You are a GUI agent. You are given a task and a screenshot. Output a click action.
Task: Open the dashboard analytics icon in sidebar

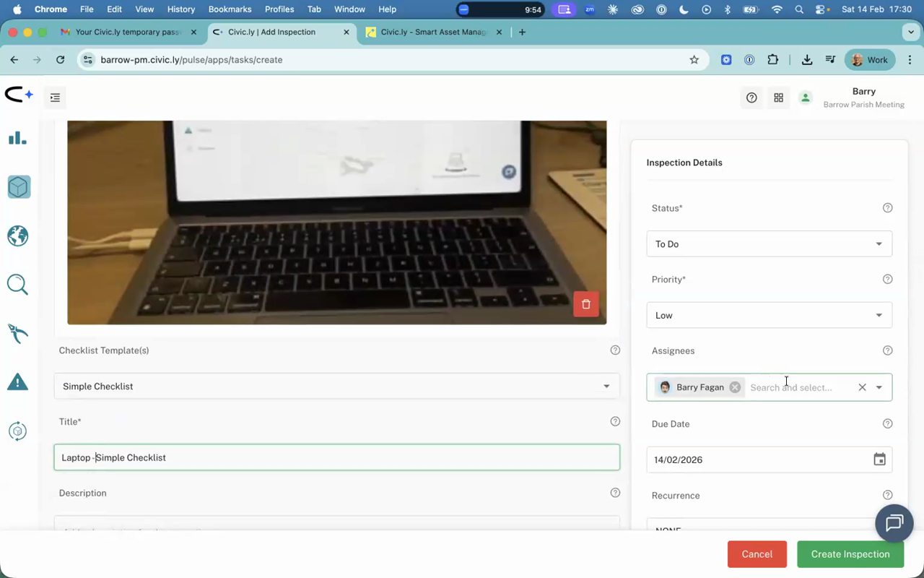coord(17,137)
